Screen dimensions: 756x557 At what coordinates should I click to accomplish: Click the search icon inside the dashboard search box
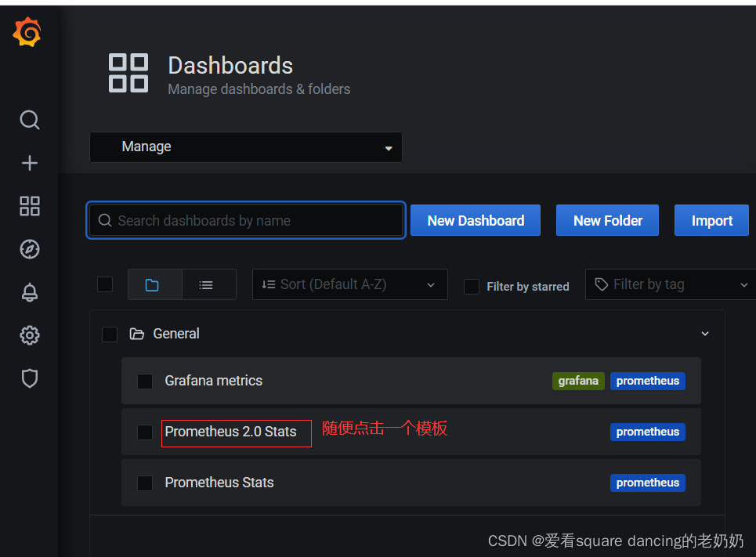(105, 220)
